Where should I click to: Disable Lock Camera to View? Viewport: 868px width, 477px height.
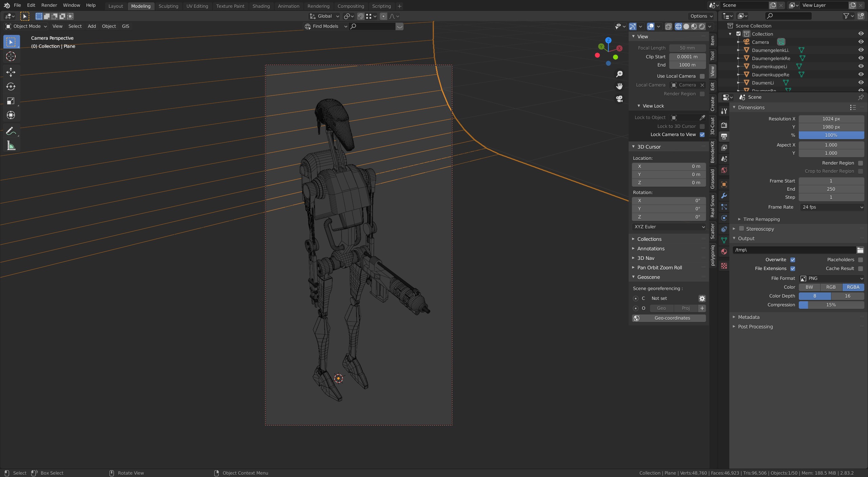(x=702, y=135)
